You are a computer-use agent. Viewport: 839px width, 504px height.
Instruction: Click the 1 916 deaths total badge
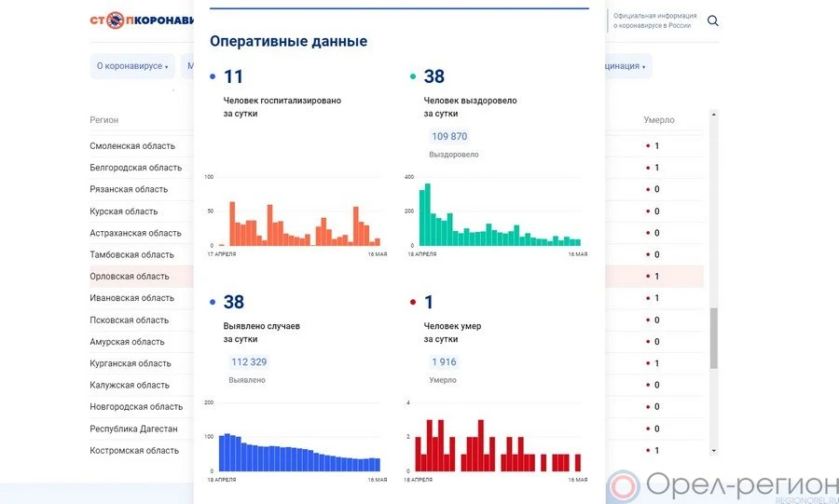coord(443,362)
